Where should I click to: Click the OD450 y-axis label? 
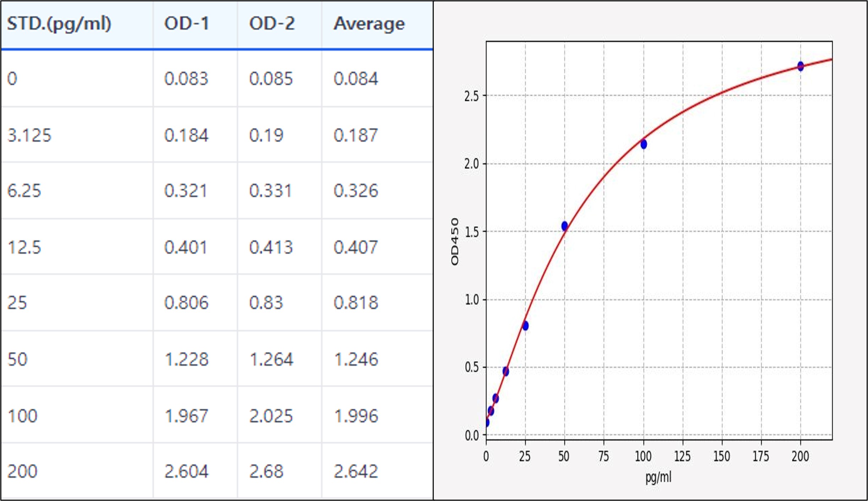click(454, 242)
